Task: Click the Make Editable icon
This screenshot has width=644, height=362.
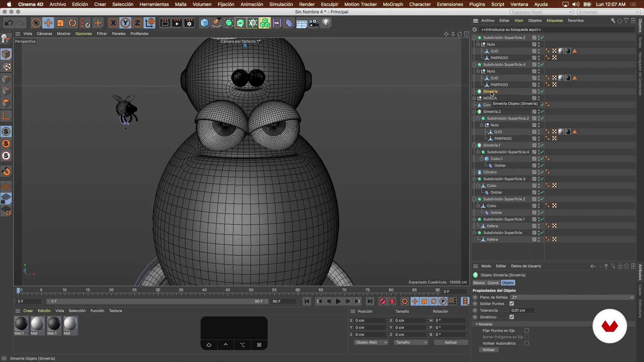Action: tap(6, 39)
